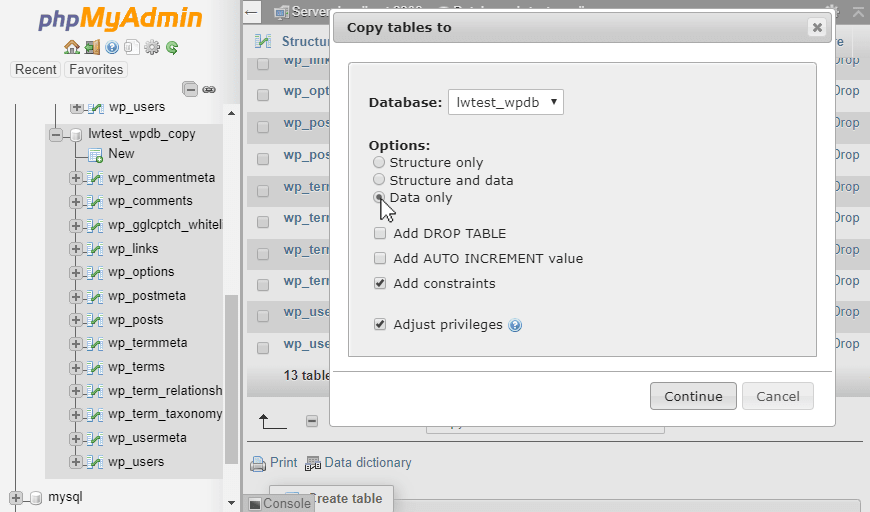
Task: Click mysql database cylinder icon
Action: point(36,498)
